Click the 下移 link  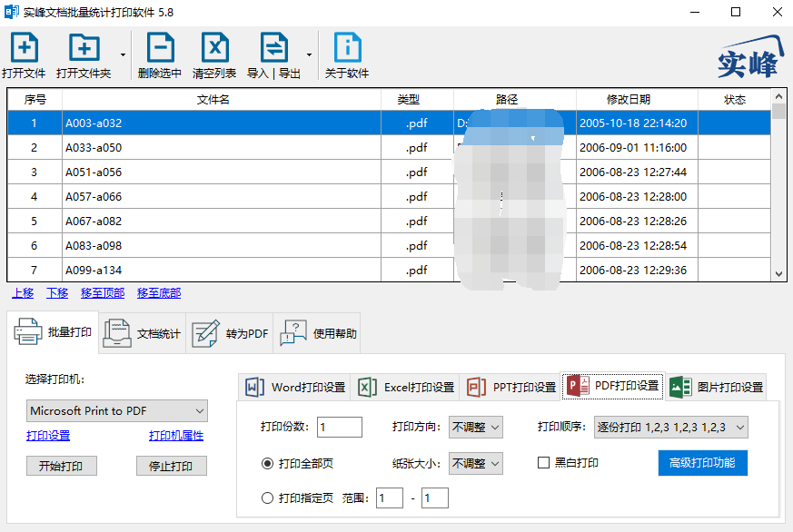tap(57, 293)
